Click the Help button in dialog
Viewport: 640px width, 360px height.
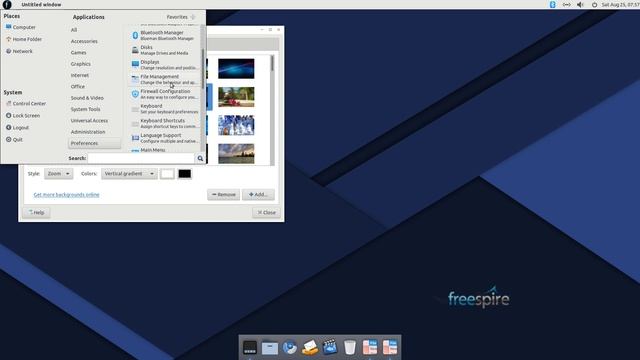(x=36, y=212)
